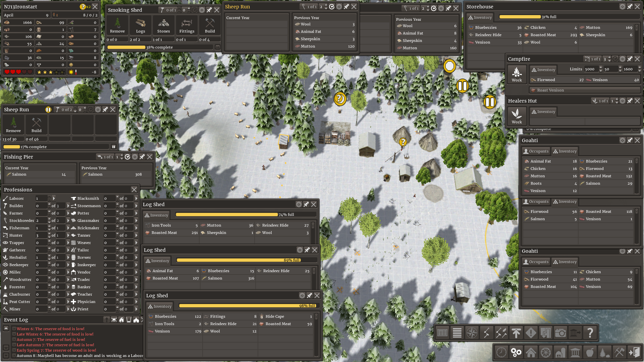Screen dimensions: 644x362
Task: Adjust Fishing Pier worker count stepper
Action: point(122,157)
